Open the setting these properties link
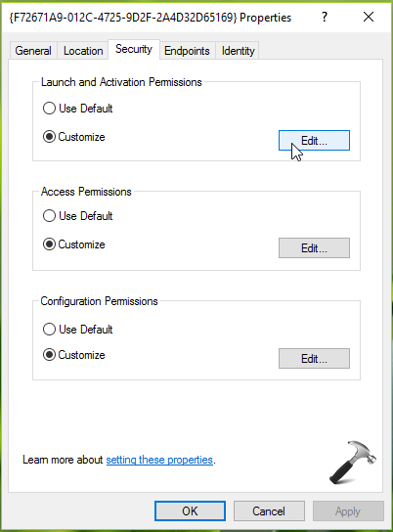The image size is (393, 532). coord(159,460)
